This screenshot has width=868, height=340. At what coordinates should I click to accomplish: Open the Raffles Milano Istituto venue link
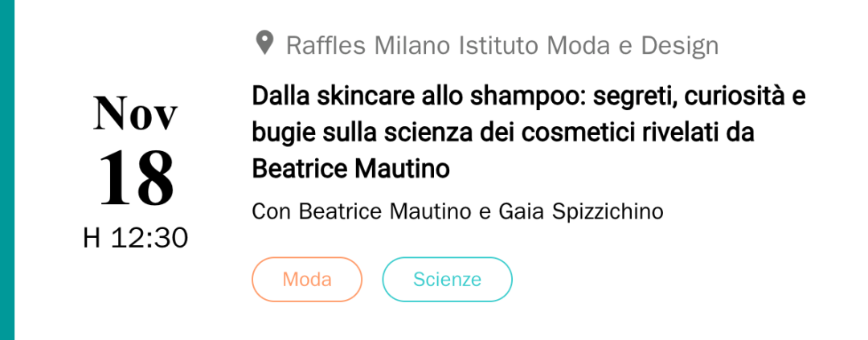(502, 46)
